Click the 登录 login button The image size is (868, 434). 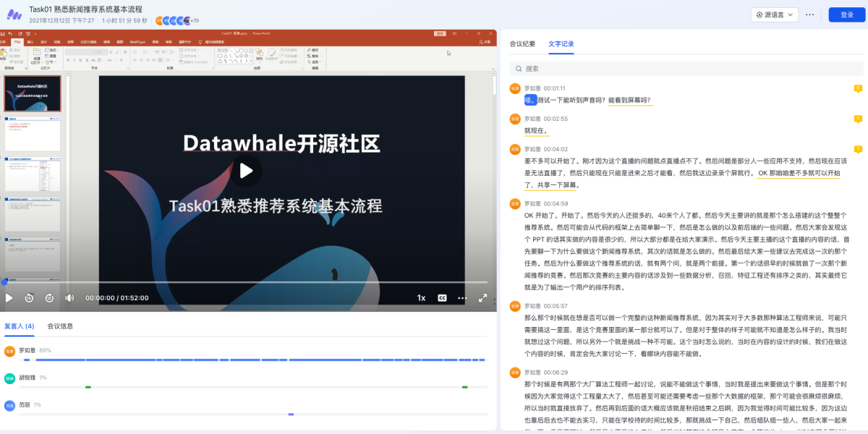(x=847, y=14)
